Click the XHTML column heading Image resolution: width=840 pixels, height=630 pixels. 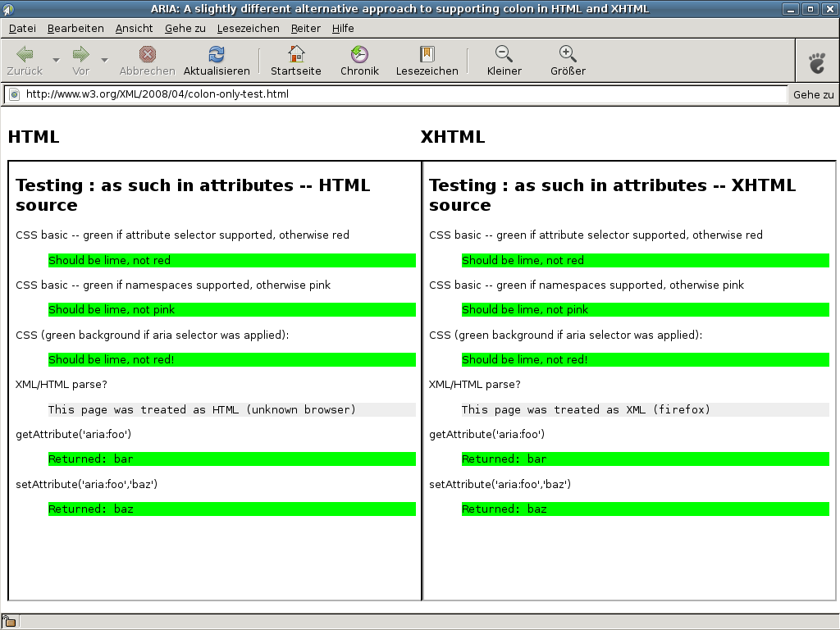(x=453, y=137)
